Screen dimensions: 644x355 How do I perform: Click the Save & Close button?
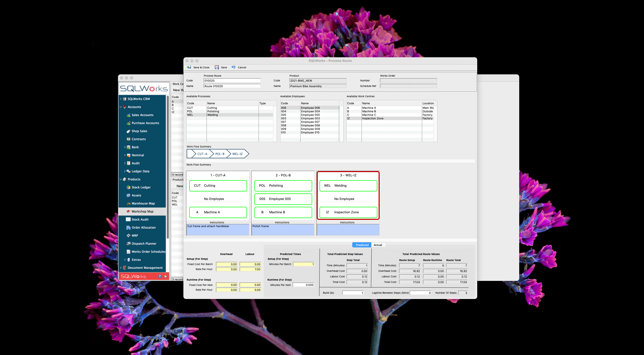click(199, 67)
